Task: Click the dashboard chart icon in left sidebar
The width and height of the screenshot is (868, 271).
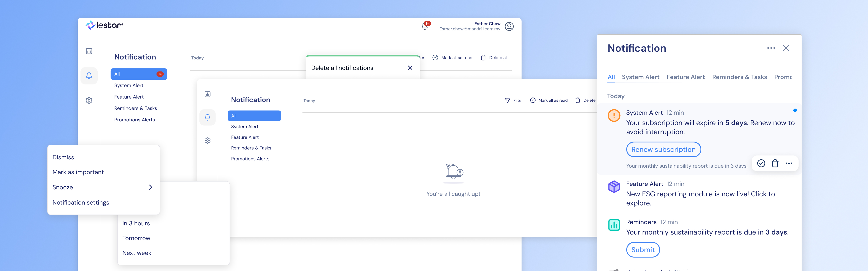Action: tap(89, 51)
